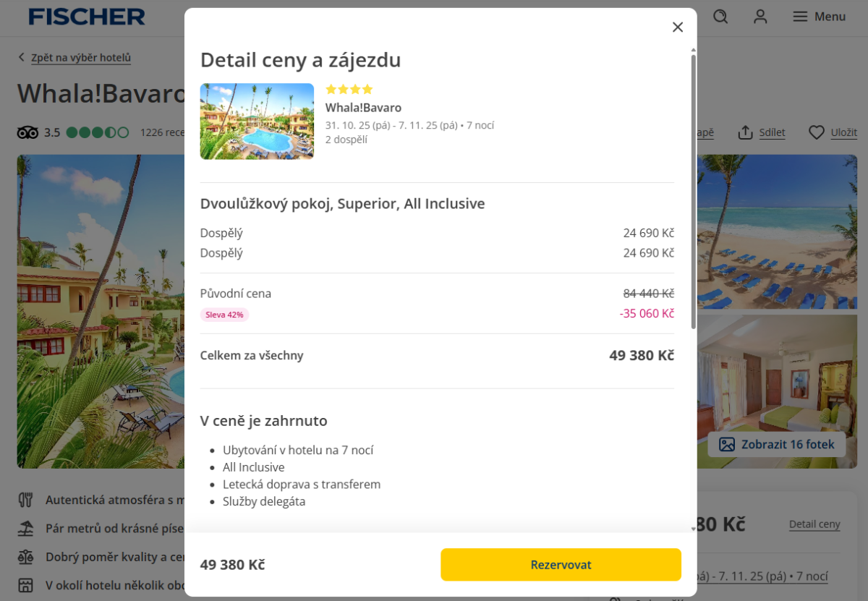
Task: Open the search magnifier icon
Action: pyautogui.click(x=720, y=17)
